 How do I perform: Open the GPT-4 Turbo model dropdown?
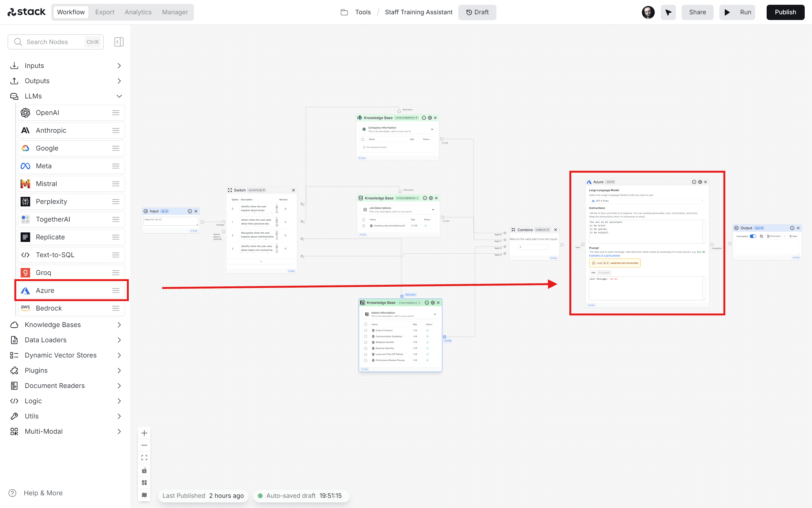click(647, 201)
